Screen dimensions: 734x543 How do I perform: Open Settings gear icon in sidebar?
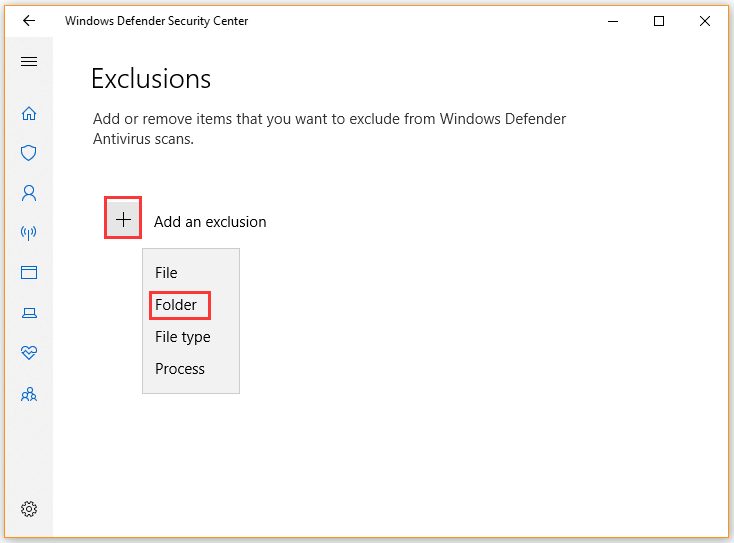click(29, 509)
